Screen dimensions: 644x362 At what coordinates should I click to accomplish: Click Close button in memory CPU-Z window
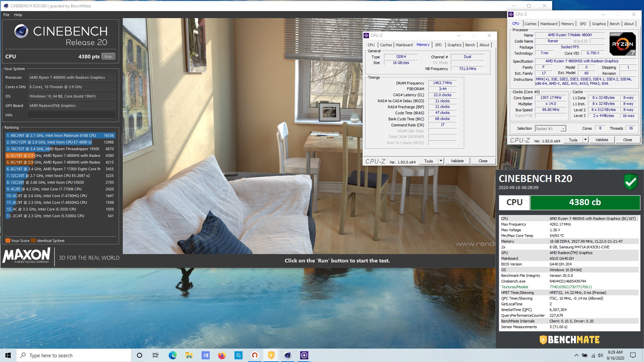click(x=483, y=161)
